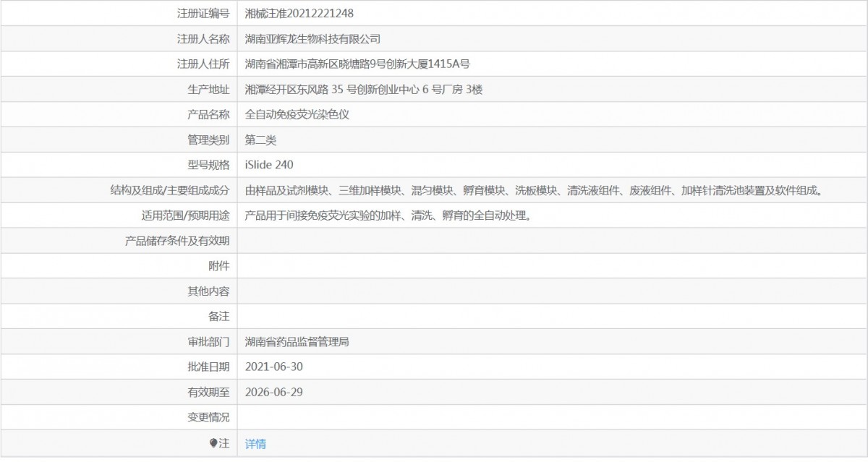The image size is (868, 462).
Task: Select the 第二类 management category value
Action: coord(261,140)
